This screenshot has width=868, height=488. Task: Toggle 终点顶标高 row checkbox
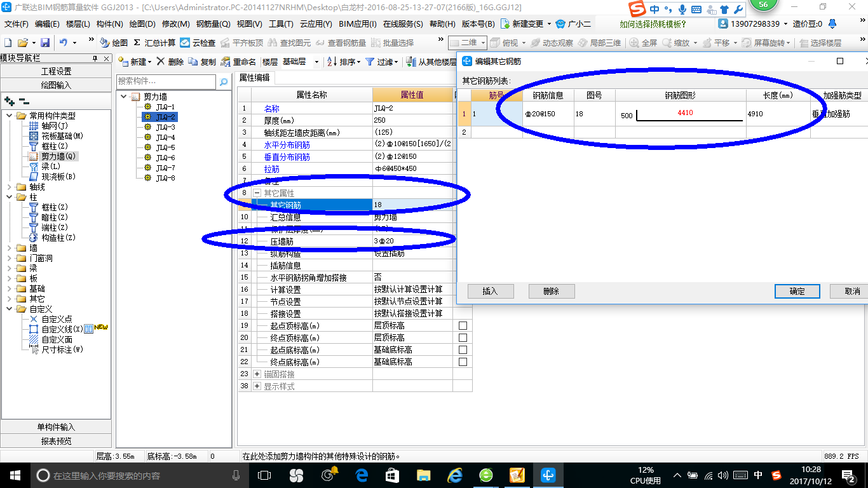tap(463, 337)
